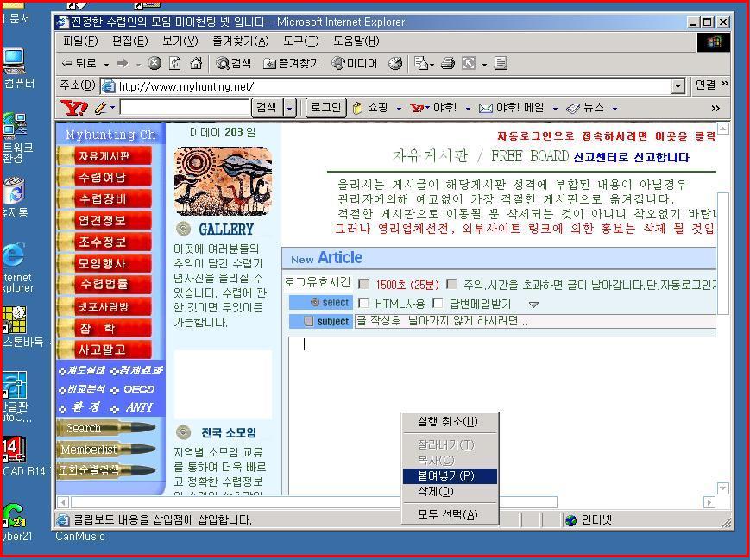The height and width of the screenshot is (560, 750).
Task: Open the 자유게시판 sidebar link
Action: tap(104, 156)
